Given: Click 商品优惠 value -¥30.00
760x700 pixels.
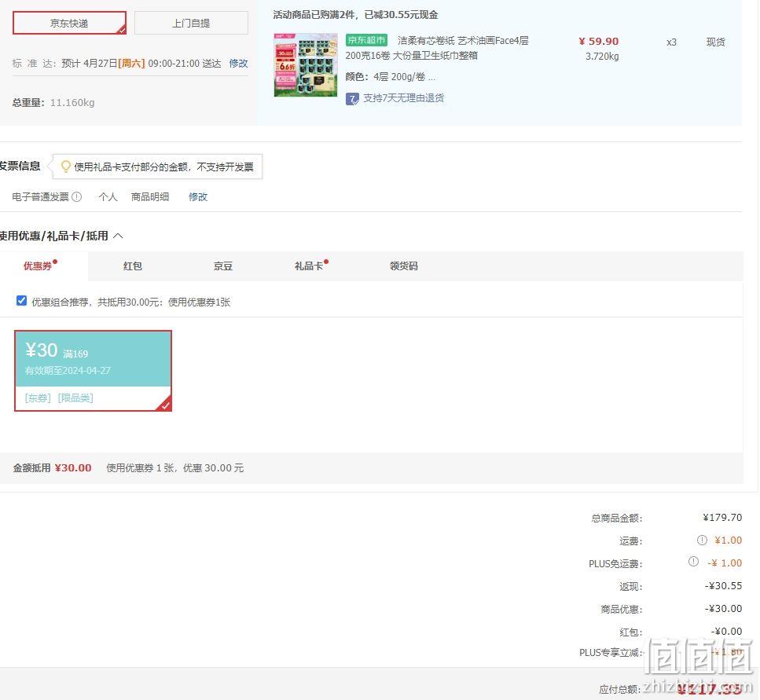Looking at the screenshot, I should tap(723, 608).
